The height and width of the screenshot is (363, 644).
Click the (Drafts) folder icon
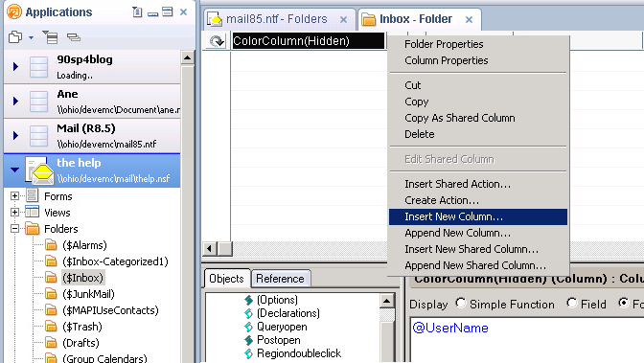tap(51, 343)
